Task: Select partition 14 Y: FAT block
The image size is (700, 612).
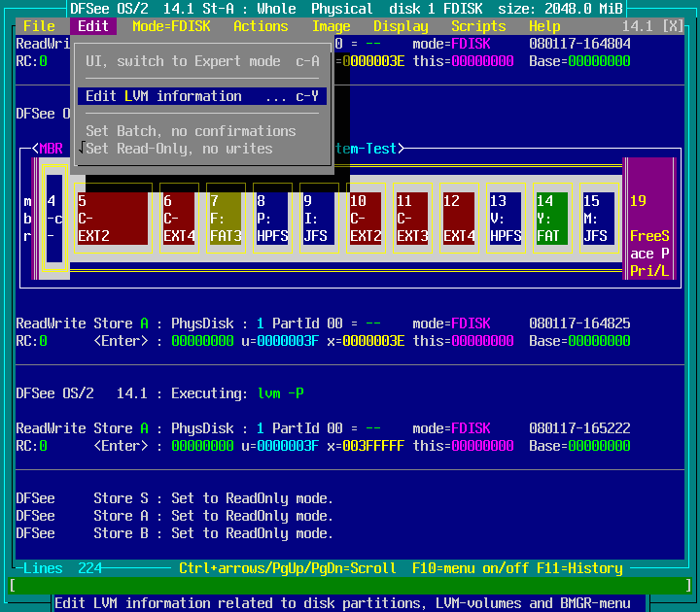Action: [551, 219]
